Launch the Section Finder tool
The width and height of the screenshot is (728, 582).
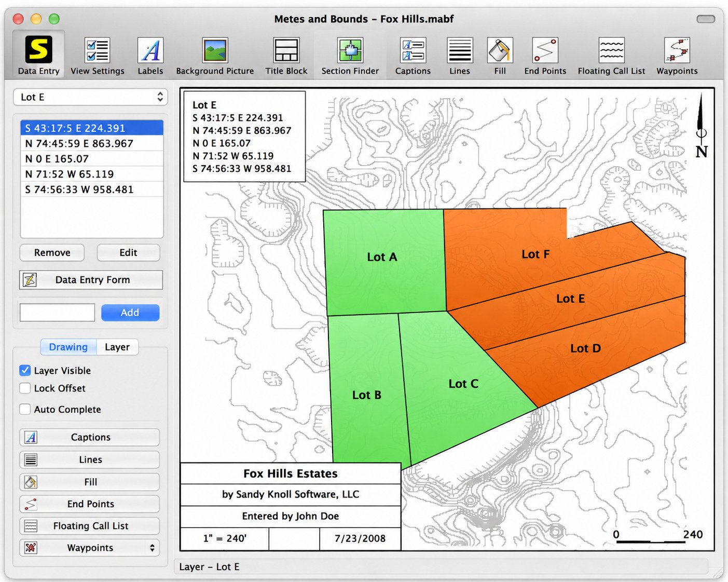(350, 55)
